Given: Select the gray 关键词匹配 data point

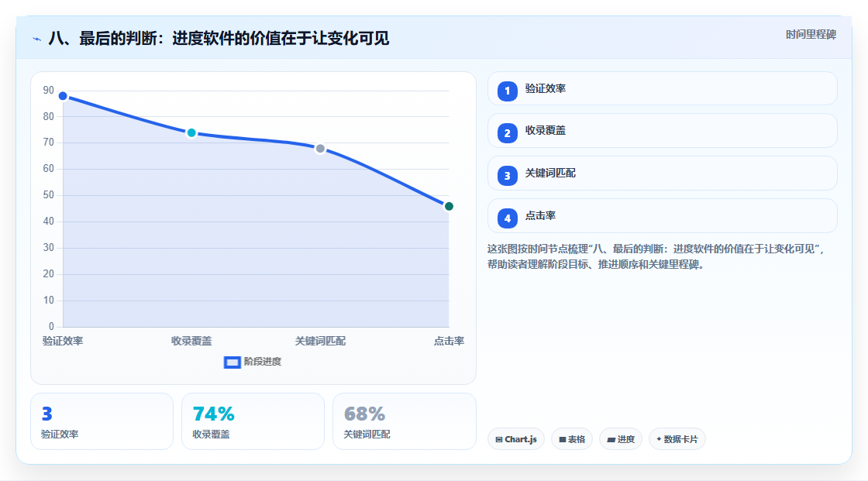Looking at the screenshot, I should coord(320,149).
